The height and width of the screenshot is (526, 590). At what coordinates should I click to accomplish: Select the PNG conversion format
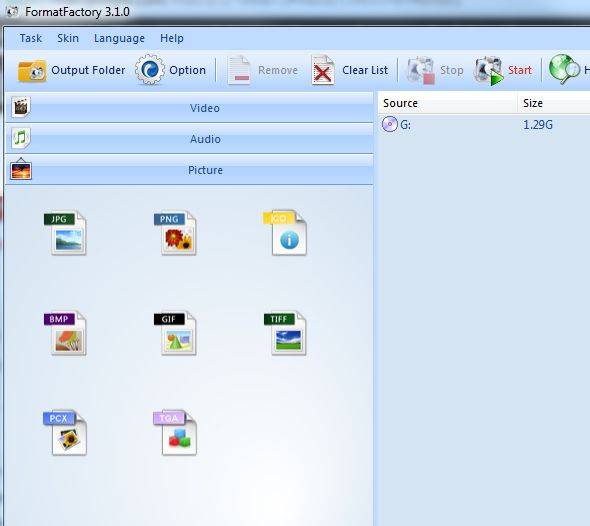pyautogui.click(x=175, y=233)
